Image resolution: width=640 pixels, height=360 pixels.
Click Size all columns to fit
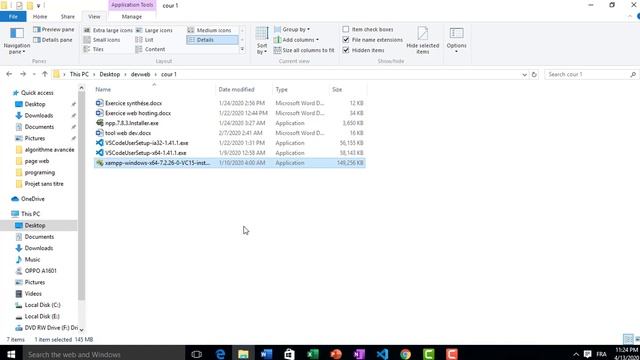(x=304, y=50)
